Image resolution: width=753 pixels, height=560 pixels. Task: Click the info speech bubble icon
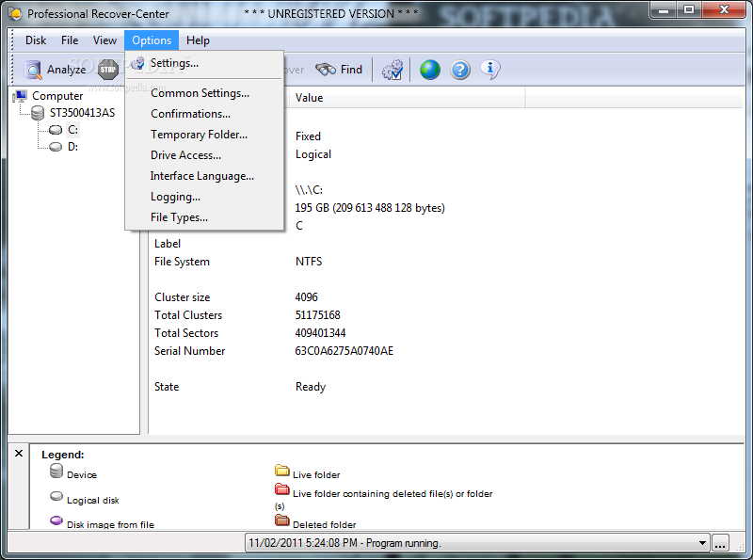tap(490, 69)
